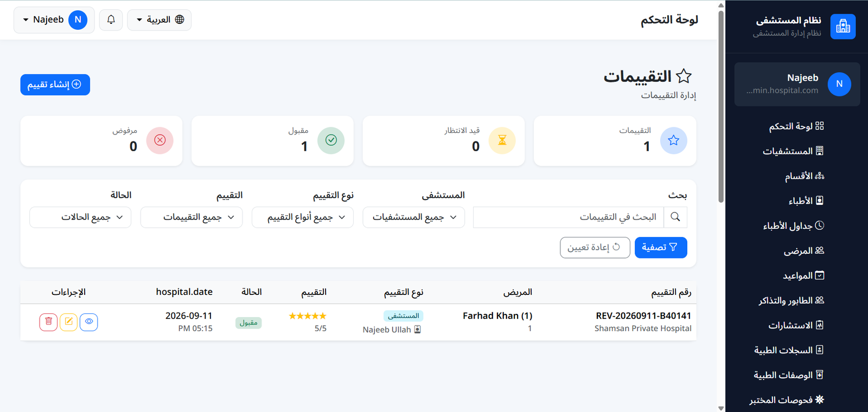Click the blue star icon on التقييمات card
Image resolution: width=868 pixels, height=412 pixels.
point(674,140)
